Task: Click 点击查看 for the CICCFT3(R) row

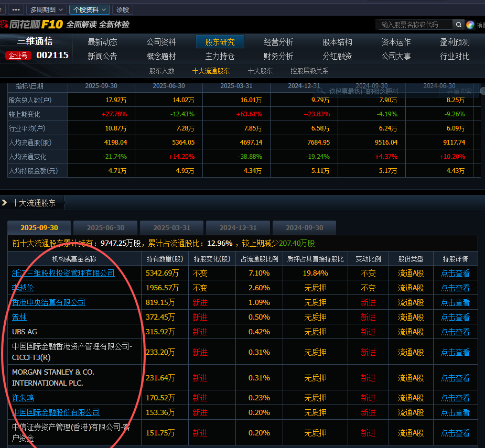Action: pos(455,352)
